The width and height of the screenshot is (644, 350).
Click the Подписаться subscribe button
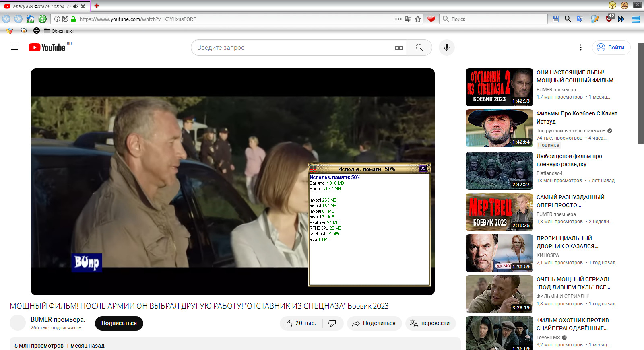pos(119,323)
